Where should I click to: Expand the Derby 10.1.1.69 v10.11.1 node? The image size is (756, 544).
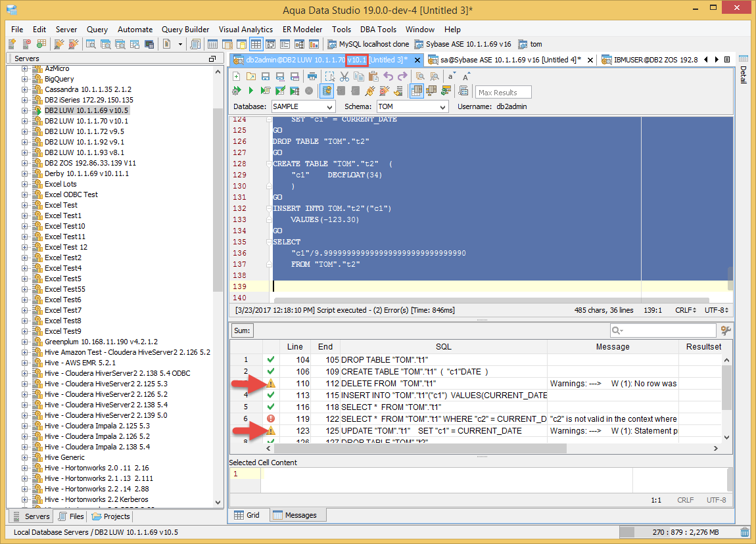(x=24, y=173)
